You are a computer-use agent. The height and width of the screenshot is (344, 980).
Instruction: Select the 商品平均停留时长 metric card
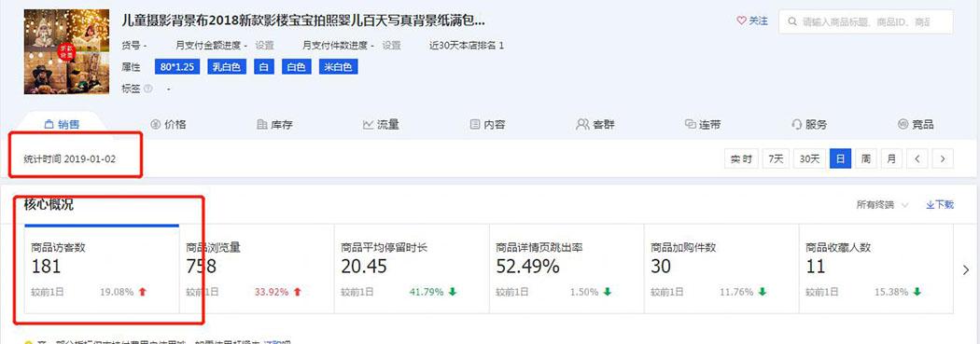(x=412, y=268)
